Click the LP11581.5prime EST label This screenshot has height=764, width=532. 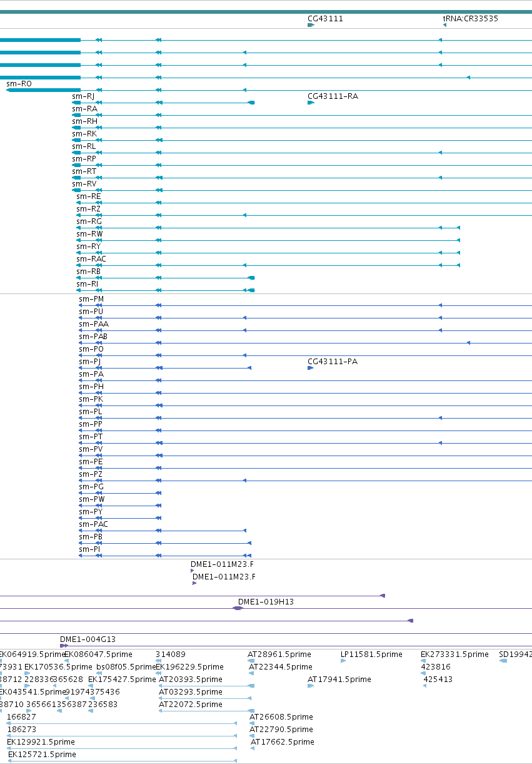tap(371, 654)
